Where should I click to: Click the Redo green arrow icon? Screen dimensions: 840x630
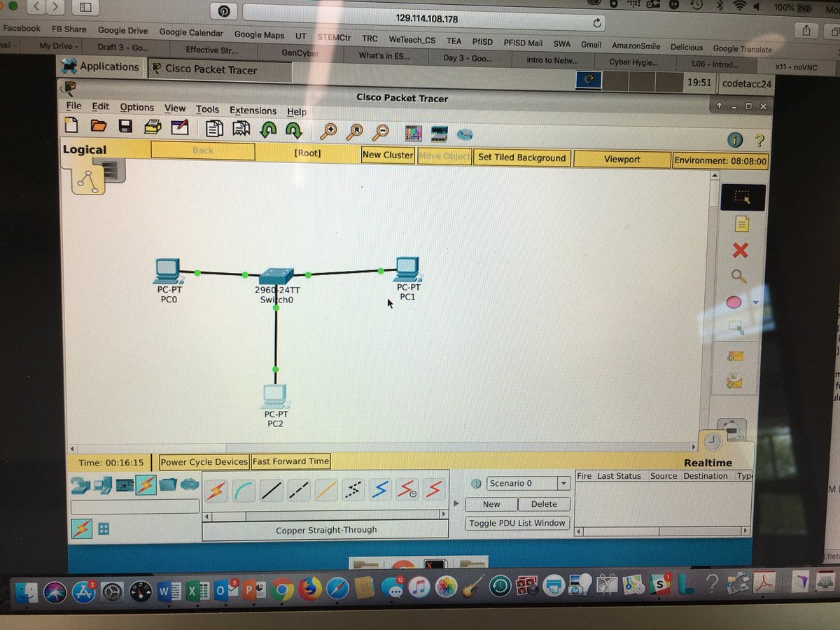pyautogui.click(x=293, y=129)
